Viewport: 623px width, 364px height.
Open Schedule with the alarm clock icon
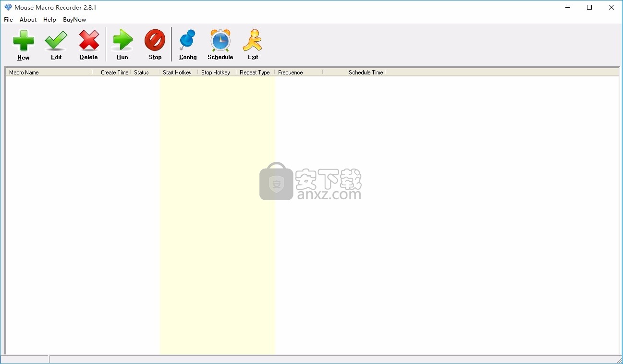click(220, 40)
